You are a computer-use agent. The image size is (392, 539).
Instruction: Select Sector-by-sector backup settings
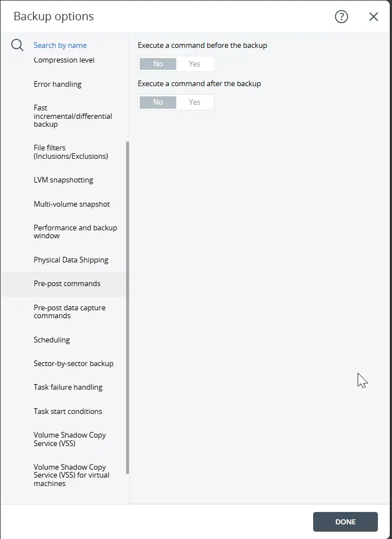[74, 363]
